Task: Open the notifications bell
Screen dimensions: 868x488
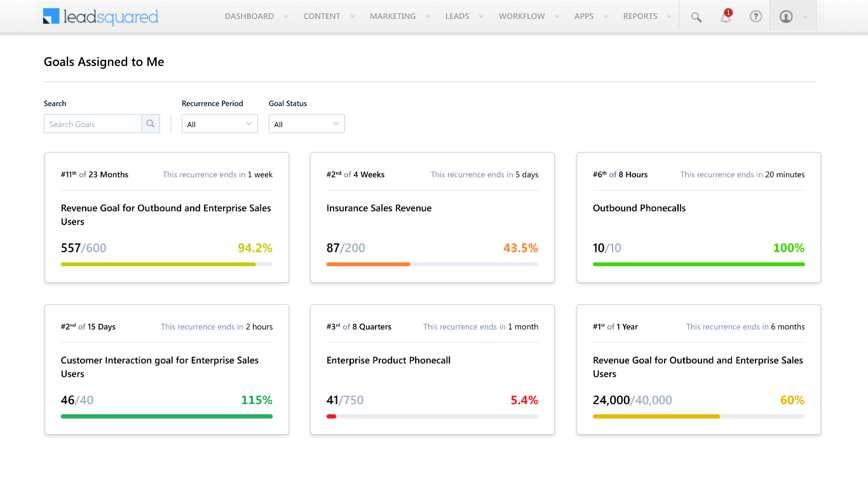Action: pyautogui.click(x=726, y=17)
